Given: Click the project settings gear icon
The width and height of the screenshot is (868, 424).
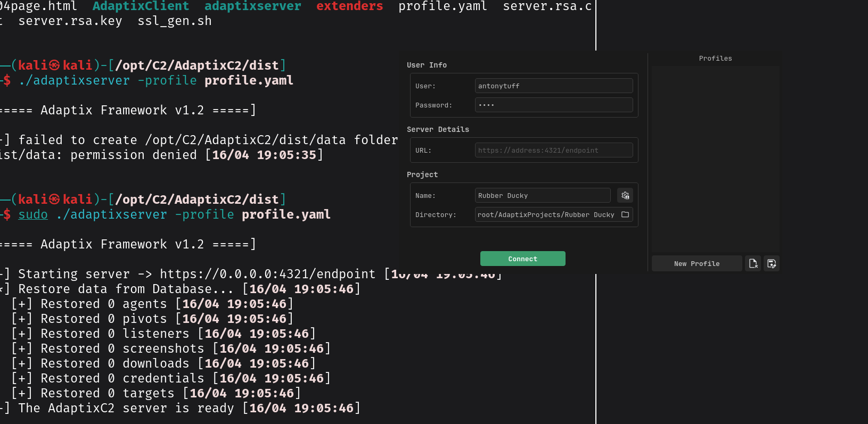Looking at the screenshot, I should (x=625, y=195).
